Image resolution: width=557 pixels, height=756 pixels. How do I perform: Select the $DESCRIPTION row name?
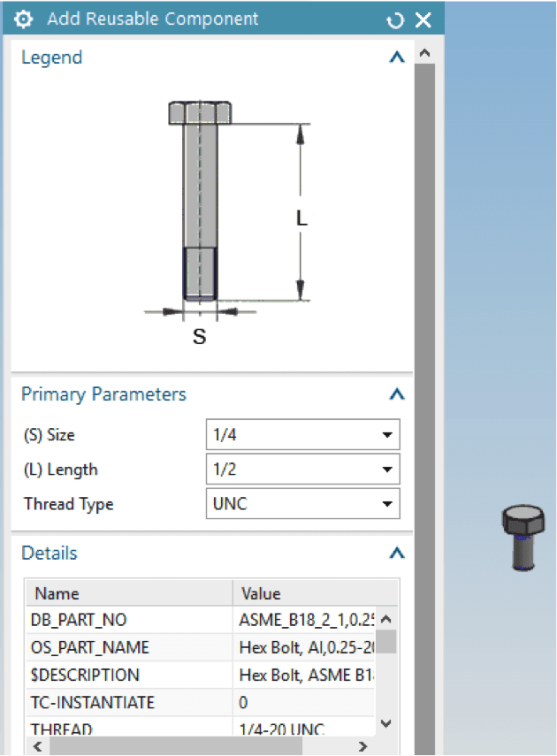click(x=85, y=675)
